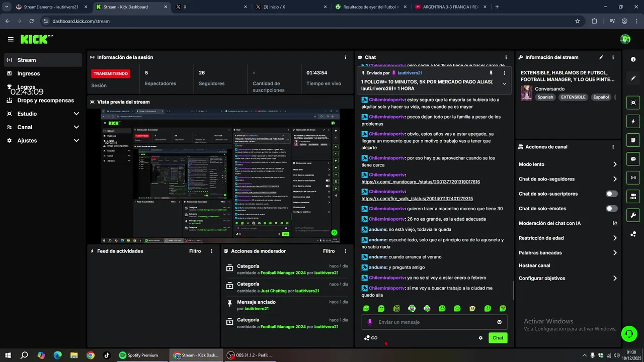The height and width of the screenshot is (362, 644).
Task: Open Moderación del chat con IA
Action: coord(568,223)
